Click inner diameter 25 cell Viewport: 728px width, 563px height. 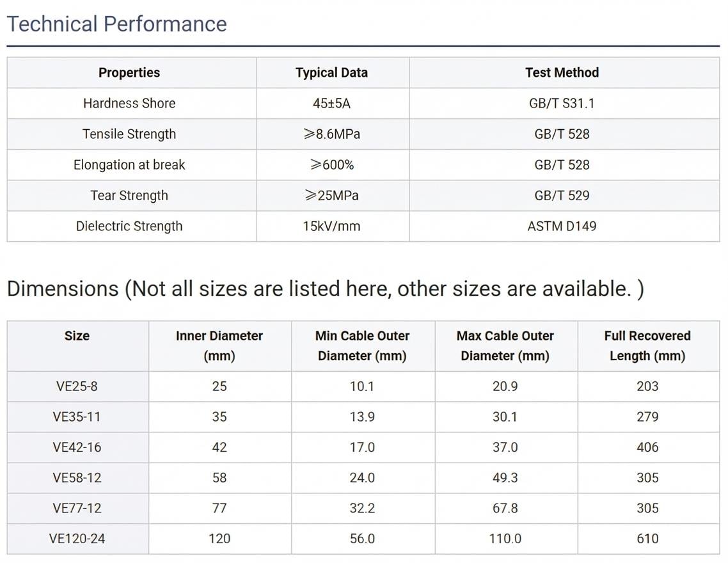click(x=219, y=386)
